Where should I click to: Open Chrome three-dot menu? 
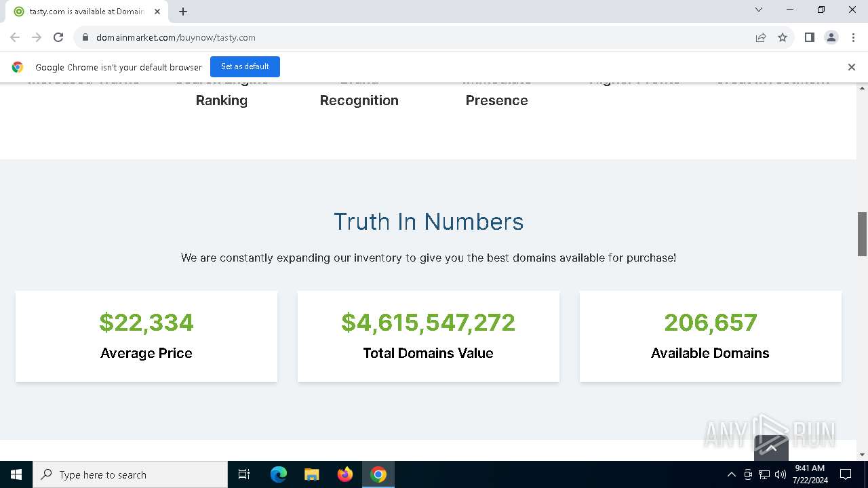[x=853, y=37]
